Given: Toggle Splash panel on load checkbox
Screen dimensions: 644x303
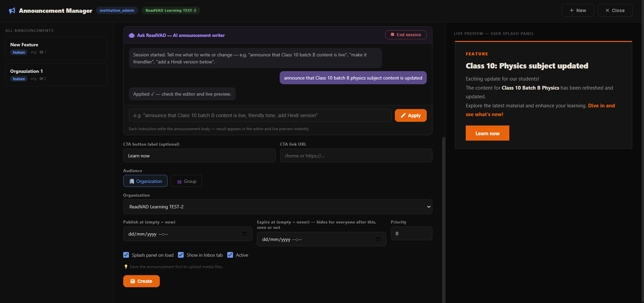Looking at the screenshot, I should [126, 255].
